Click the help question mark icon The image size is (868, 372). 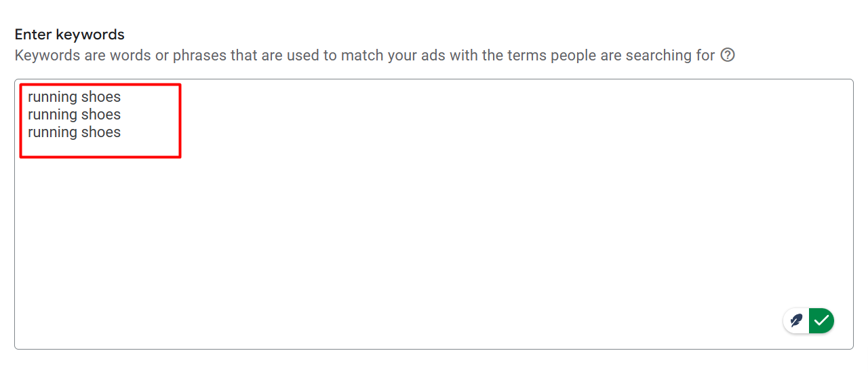728,55
